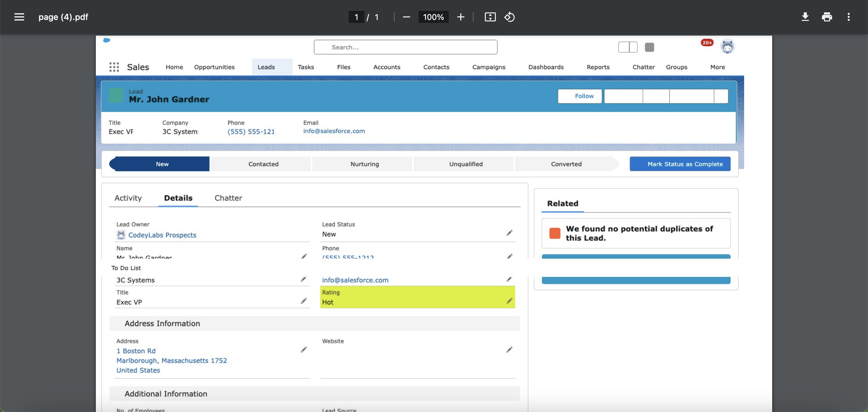The height and width of the screenshot is (412, 868).
Task: Click Mark Status as Complete
Action: pyautogui.click(x=680, y=164)
